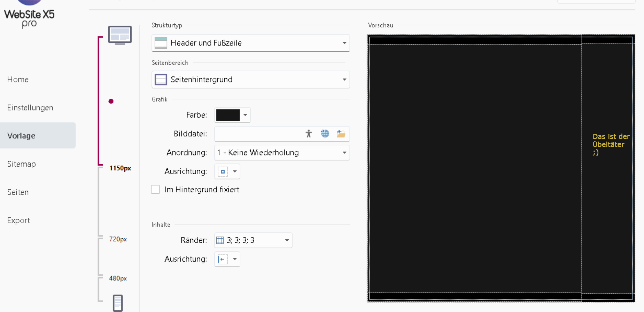This screenshot has height=312, width=644.
Task: Enable the Im Hintergrund fixiert checkbox
Action: [x=155, y=190]
